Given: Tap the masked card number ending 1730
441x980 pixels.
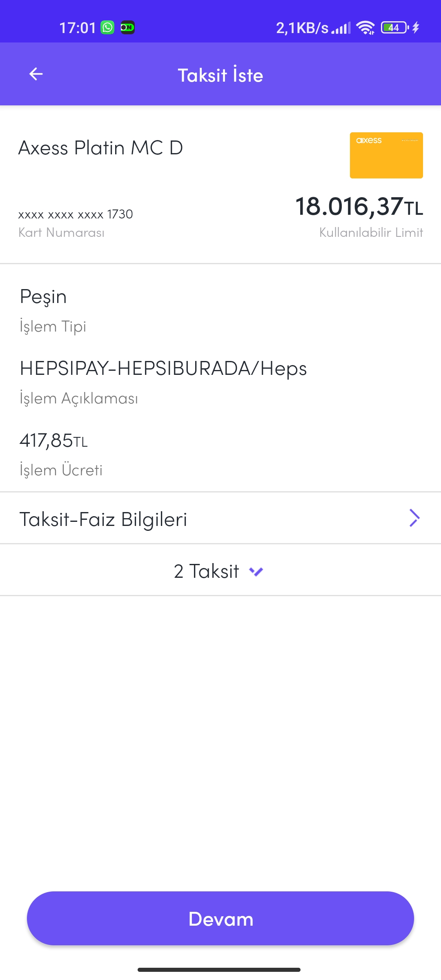Looking at the screenshot, I should (x=76, y=214).
